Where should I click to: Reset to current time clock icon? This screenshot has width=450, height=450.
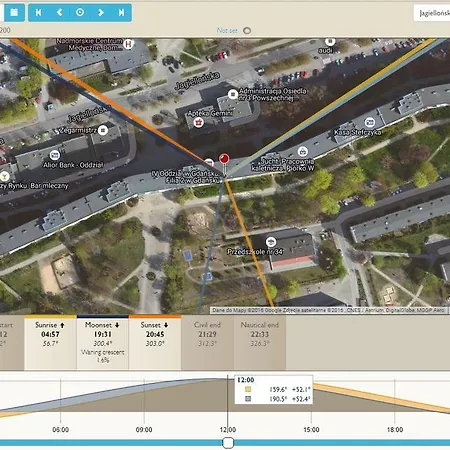pos(80,13)
